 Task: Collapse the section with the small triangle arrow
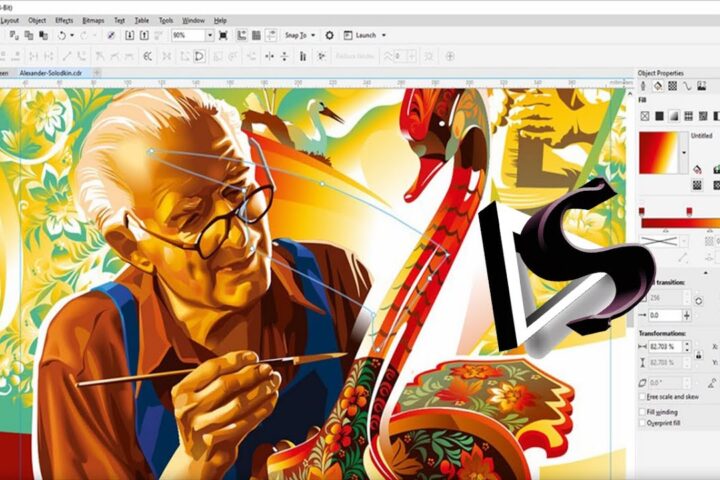pyautogui.click(x=706, y=272)
